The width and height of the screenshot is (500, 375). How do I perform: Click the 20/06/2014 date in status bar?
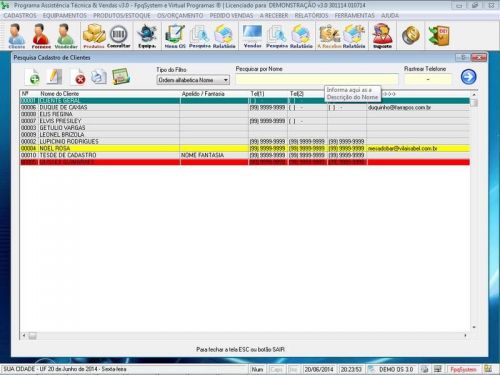point(319,369)
